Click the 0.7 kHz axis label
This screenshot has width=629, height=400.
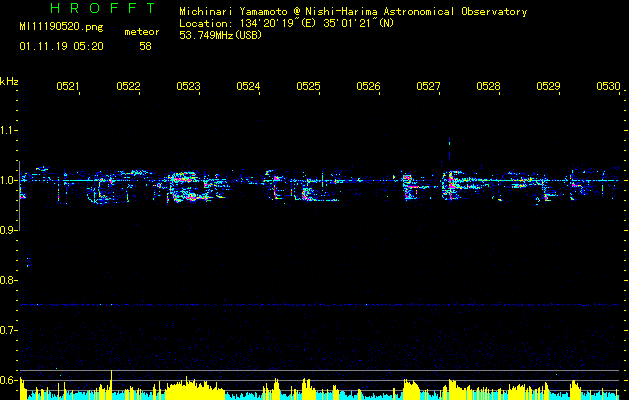[x=7, y=330]
